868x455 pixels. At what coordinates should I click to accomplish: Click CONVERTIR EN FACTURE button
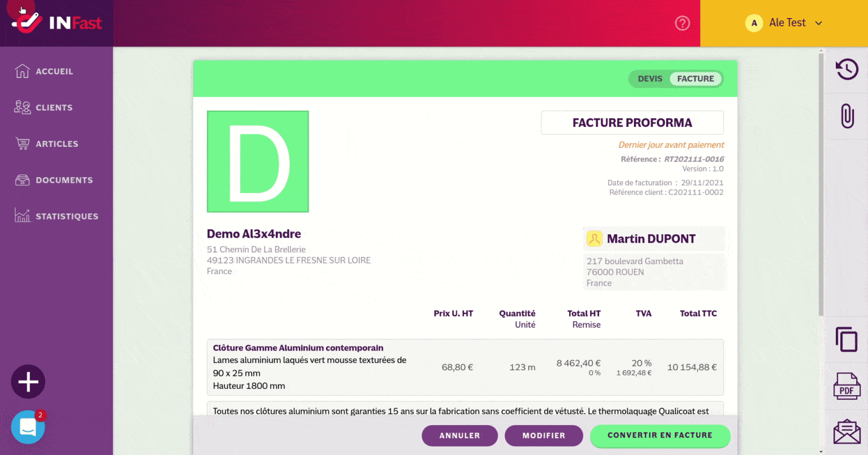coord(659,435)
